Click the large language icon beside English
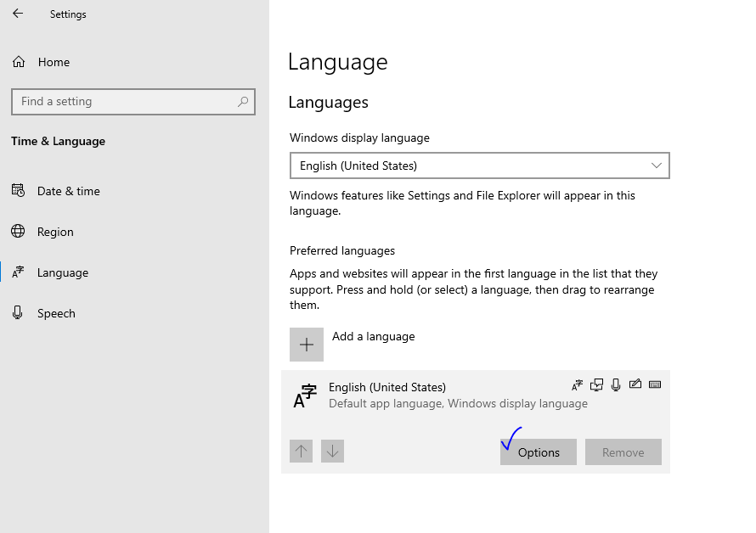Image resolution: width=756 pixels, height=533 pixels. [305, 396]
